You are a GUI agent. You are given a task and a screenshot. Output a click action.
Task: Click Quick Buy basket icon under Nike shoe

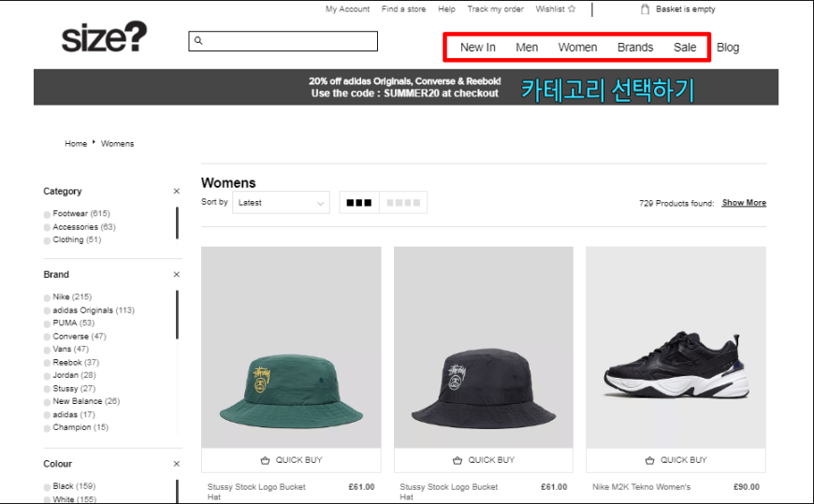click(x=649, y=460)
